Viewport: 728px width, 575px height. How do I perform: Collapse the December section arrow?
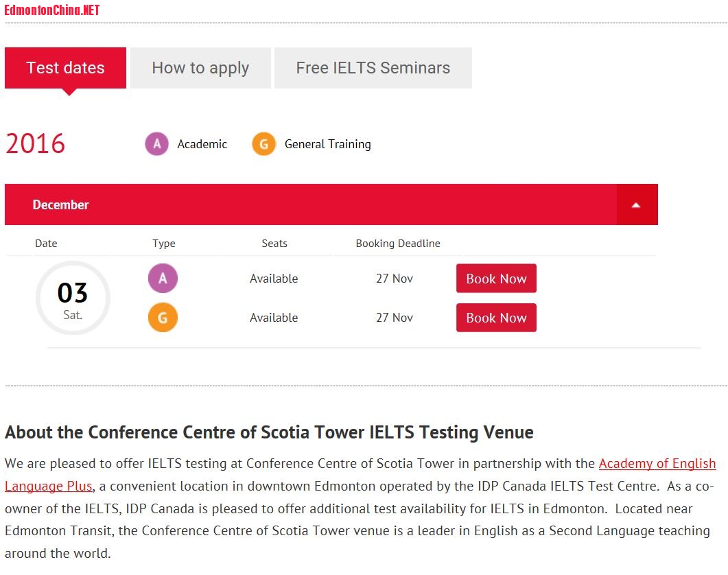click(637, 204)
